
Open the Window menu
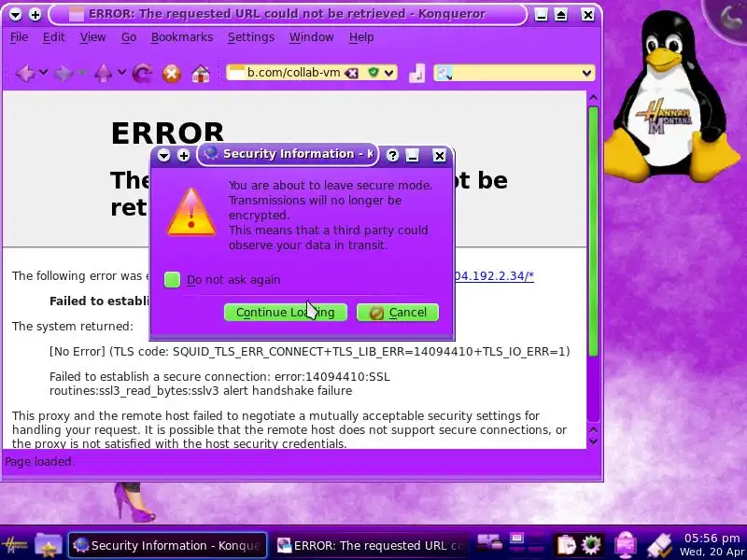(x=312, y=37)
